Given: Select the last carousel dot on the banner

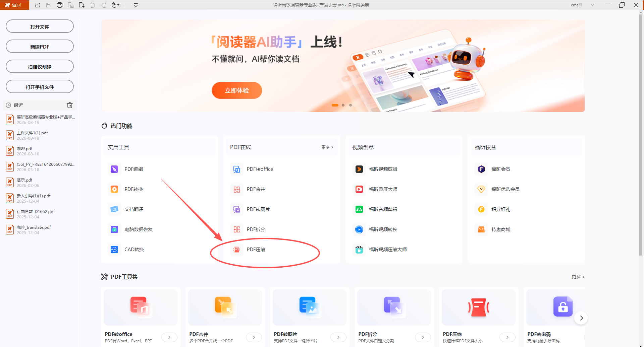Looking at the screenshot, I should coord(351,105).
